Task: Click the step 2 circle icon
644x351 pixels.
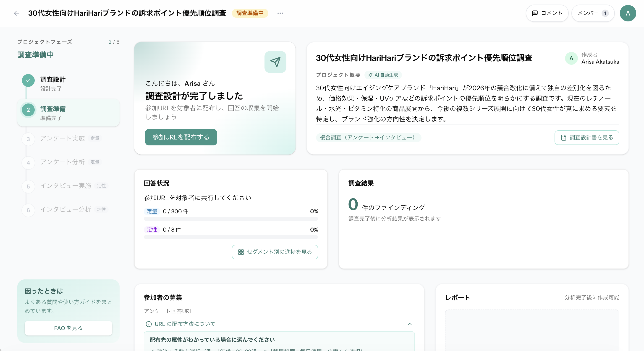Action: click(28, 110)
